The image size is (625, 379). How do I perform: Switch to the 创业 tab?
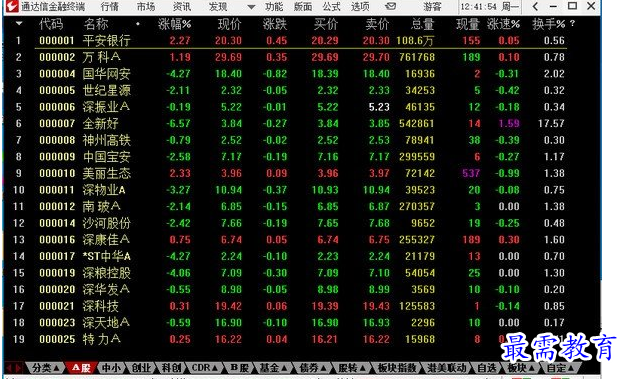pos(141,367)
